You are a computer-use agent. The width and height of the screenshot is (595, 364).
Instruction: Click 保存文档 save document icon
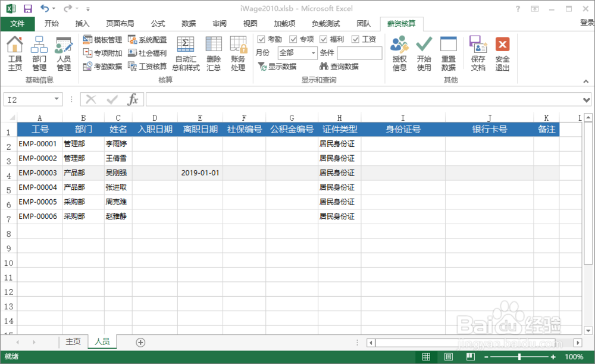[x=478, y=53]
